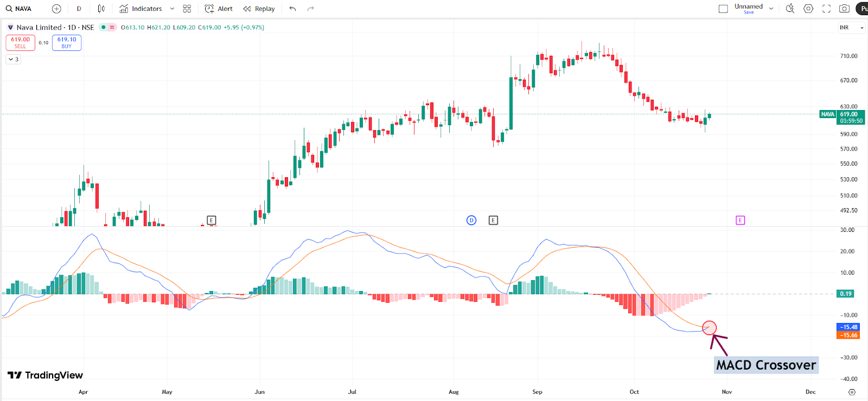This screenshot has height=401, width=868.
Task: Open the Indicators menu
Action: point(141,9)
